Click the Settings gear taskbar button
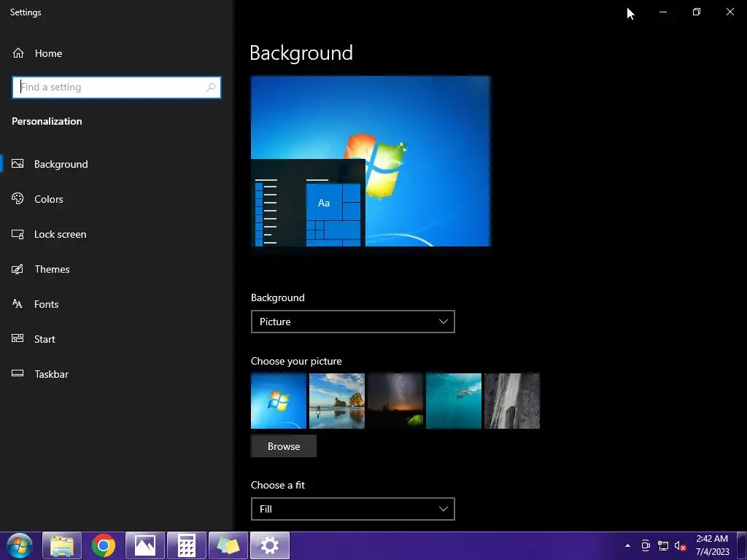Viewport: 747px width, 560px height. (270, 545)
